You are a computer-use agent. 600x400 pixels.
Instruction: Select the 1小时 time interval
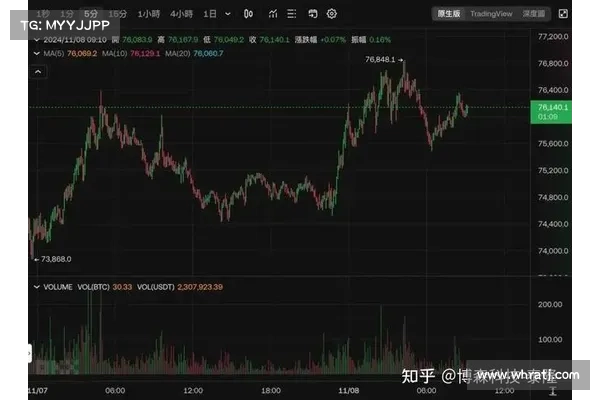(147, 14)
